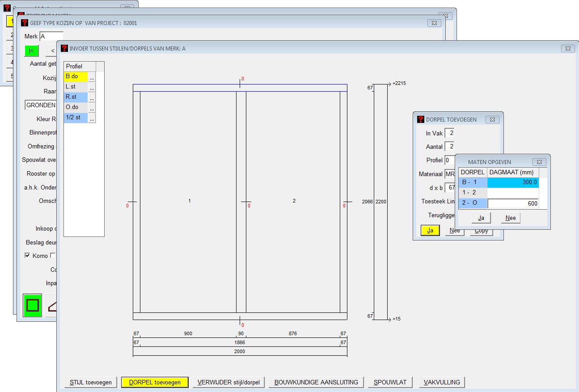Click the yellow DORPEL toevoegen button
The height and width of the screenshot is (392, 579).
point(155,382)
